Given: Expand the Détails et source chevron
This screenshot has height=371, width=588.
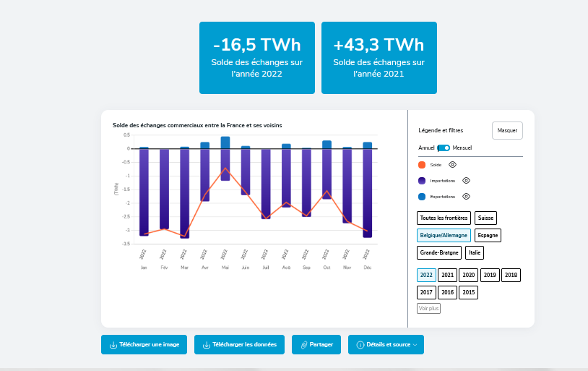Looking at the screenshot, I should pos(415,345).
